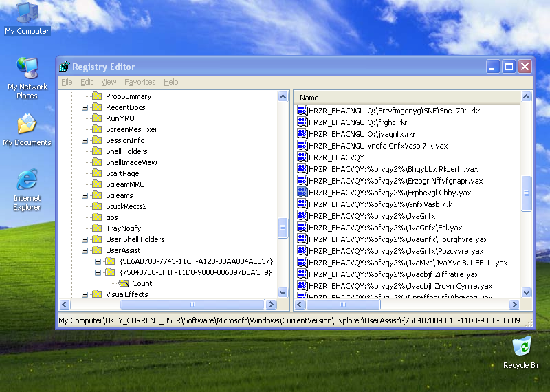The width and height of the screenshot is (550, 392).
Task: Click the value list vertical scrollbar thumb
Action: (527, 193)
